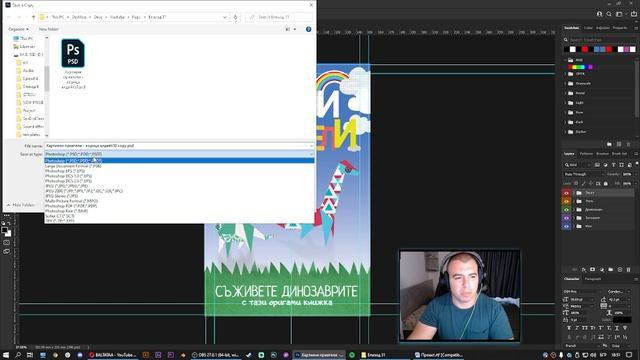Delete swatch trash icon in Swatches panel

tap(629, 144)
